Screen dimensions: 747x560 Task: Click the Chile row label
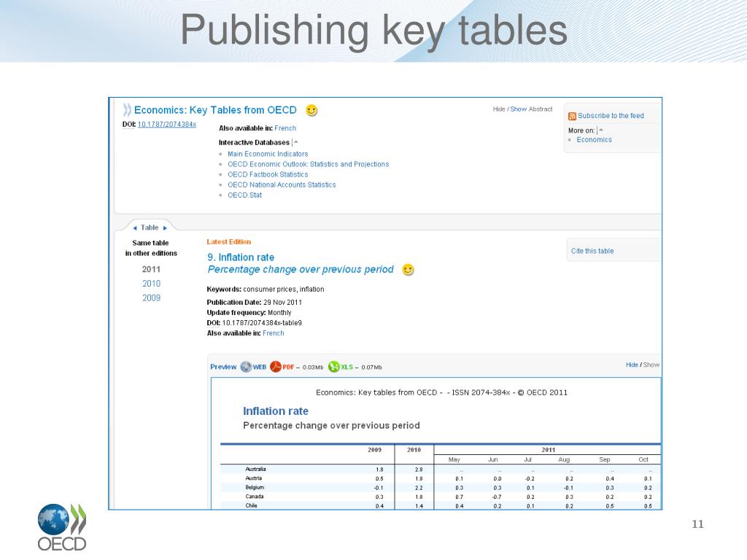click(251, 505)
